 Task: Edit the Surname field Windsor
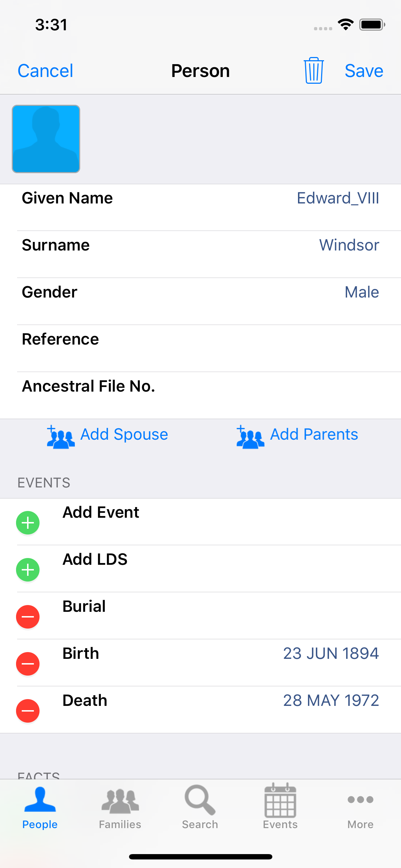point(349,246)
